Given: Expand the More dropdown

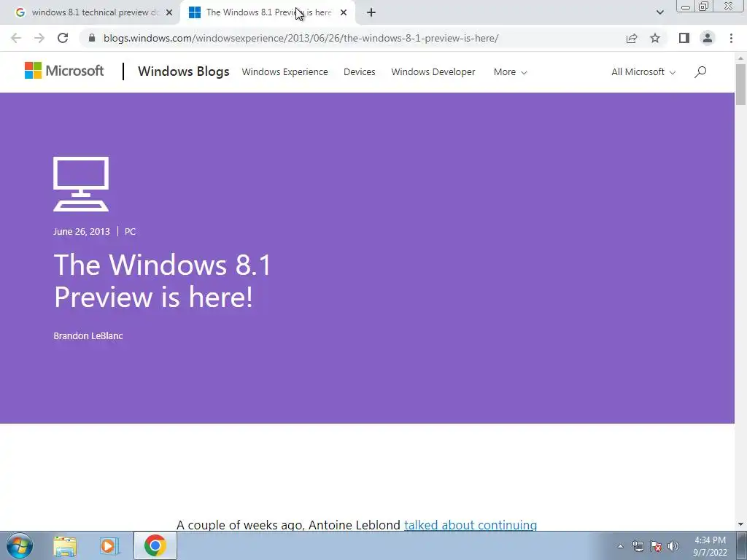Looking at the screenshot, I should (x=510, y=72).
